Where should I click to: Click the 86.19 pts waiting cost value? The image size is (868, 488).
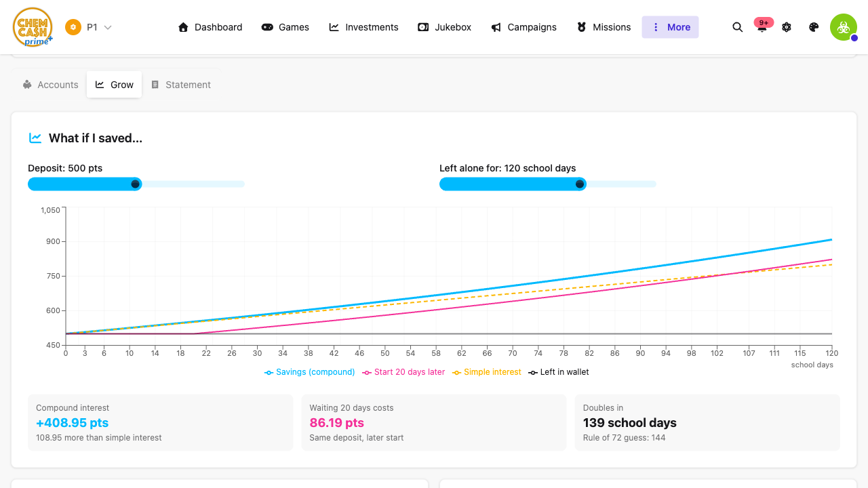[337, 423]
